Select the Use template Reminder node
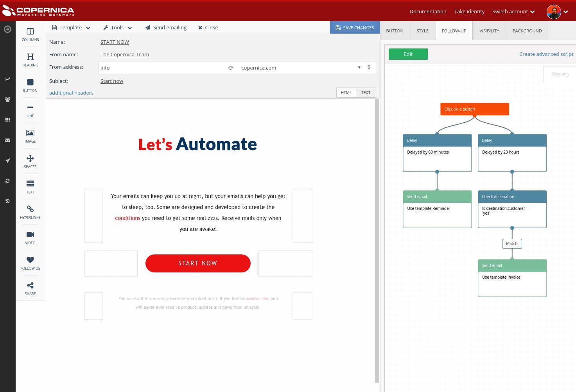The height and width of the screenshot is (392, 576). (x=437, y=209)
